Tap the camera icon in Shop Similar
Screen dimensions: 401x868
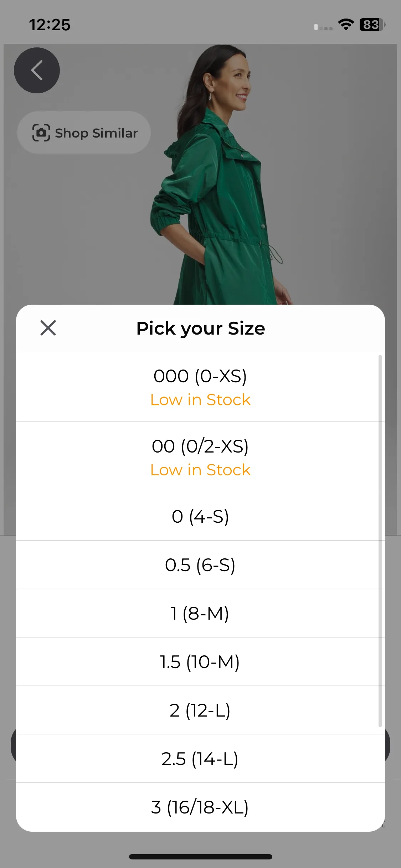pyautogui.click(x=41, y=133)
